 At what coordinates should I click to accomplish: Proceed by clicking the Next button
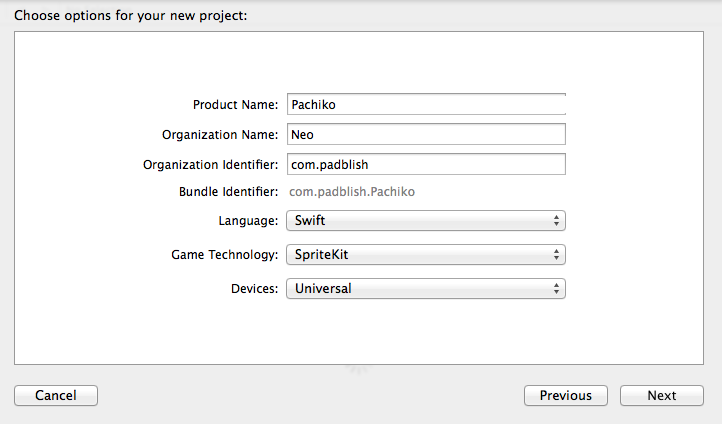[661, 395]
